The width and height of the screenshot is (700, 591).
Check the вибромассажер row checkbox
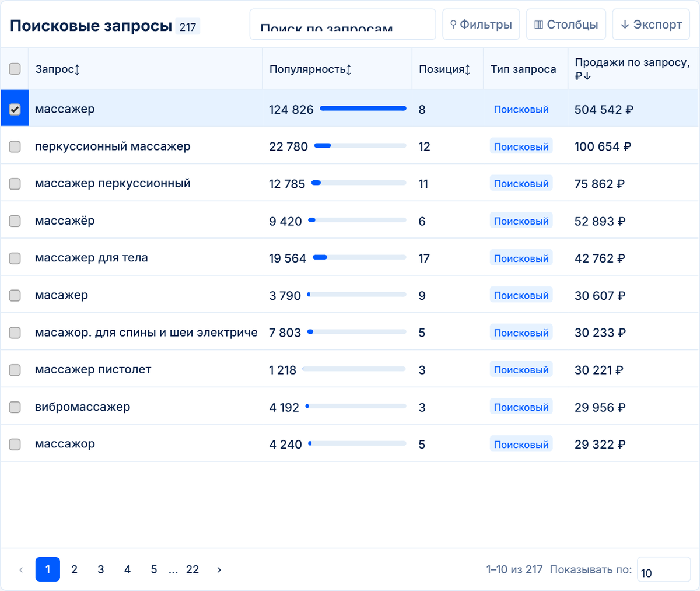point(15,407)
